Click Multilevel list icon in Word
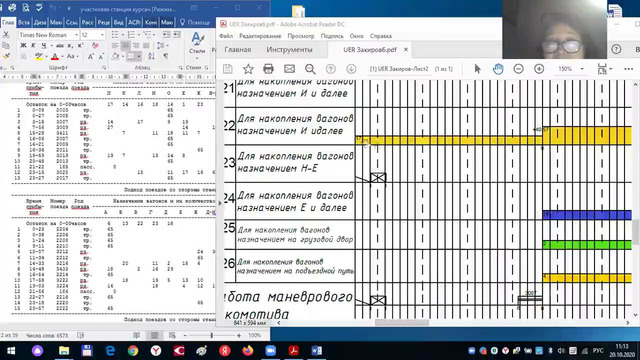 click(x=147, y=35)
